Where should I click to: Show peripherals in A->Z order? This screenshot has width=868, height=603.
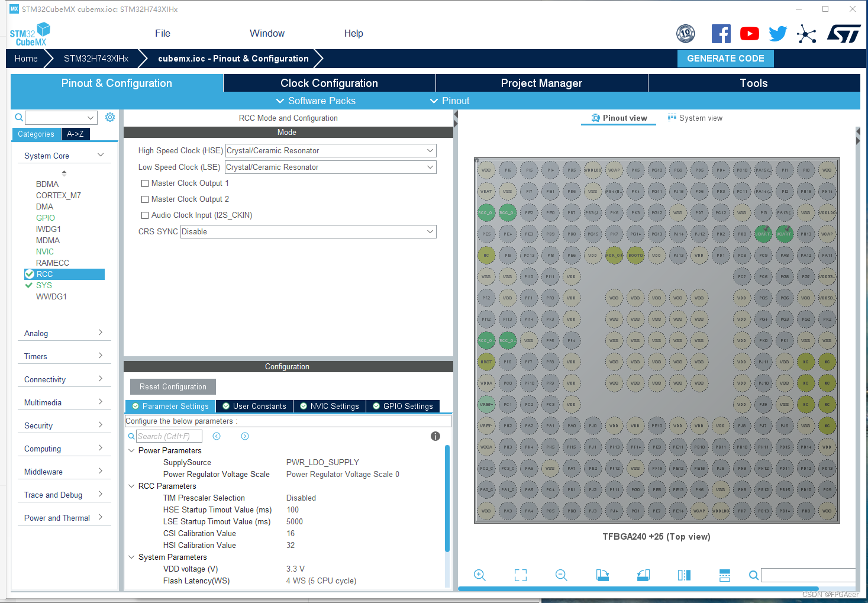pyautogui.click(x=75, y=134)
